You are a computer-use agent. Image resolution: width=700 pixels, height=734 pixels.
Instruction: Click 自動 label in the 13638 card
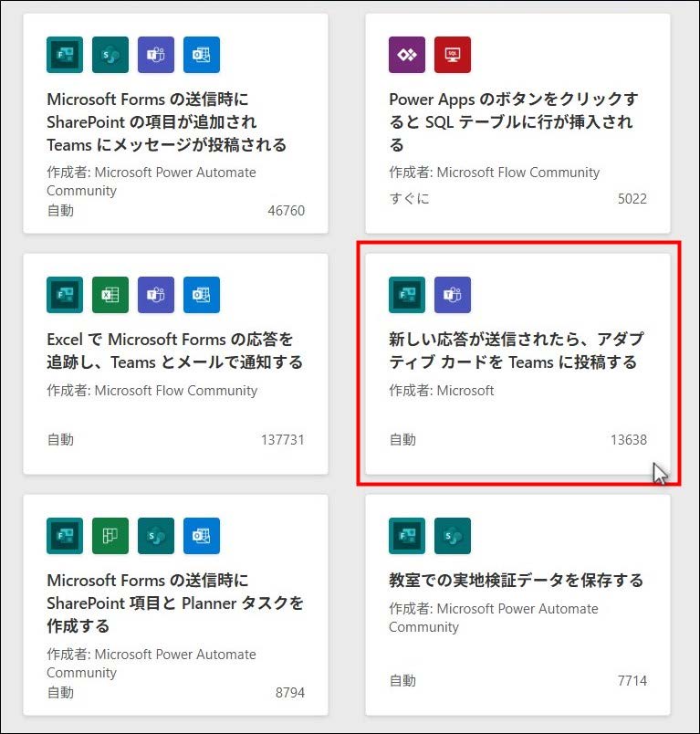(x=402, y=440)
